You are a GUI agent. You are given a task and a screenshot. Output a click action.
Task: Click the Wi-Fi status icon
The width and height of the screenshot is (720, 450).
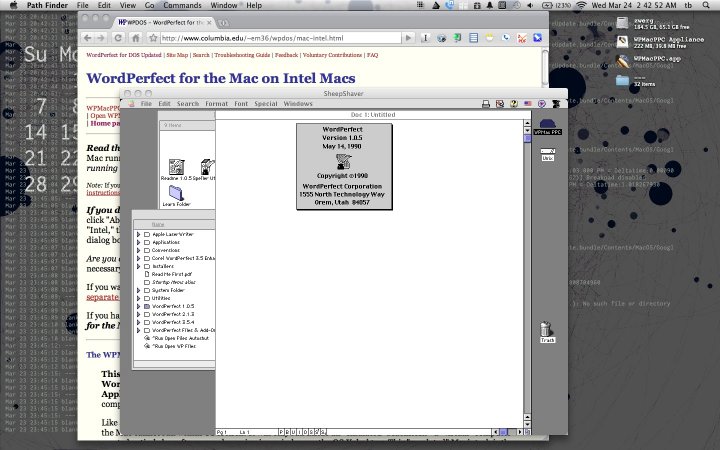tap(581, 5)
